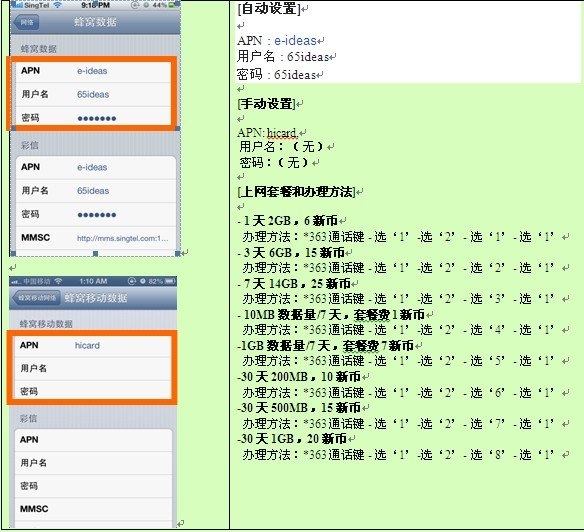Click the Wi-Fi icon beside SingTel
Screen dimensions: 584x532
tap(57, 5)
